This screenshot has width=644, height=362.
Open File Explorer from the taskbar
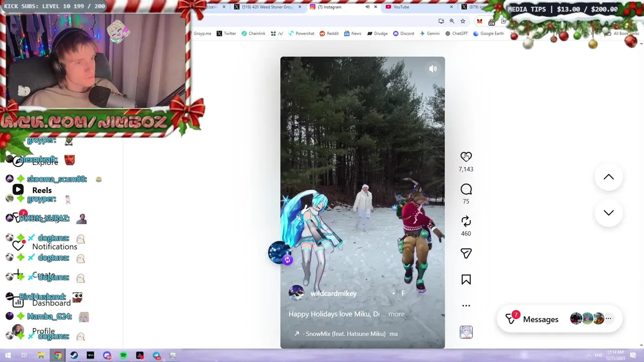pyautogui.click(x=41, y=355)
